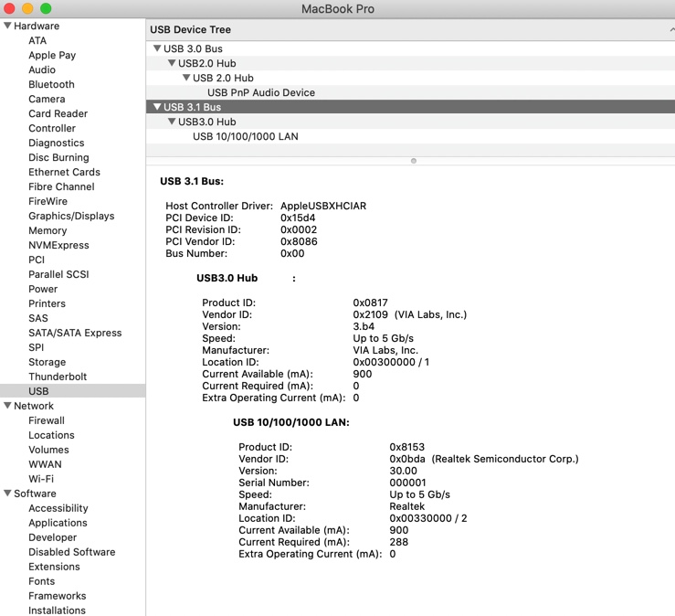Image resolution: width=675 pixels, height=616 pixels.
Task: Click the green zoom window button
Action: (46, 8)
